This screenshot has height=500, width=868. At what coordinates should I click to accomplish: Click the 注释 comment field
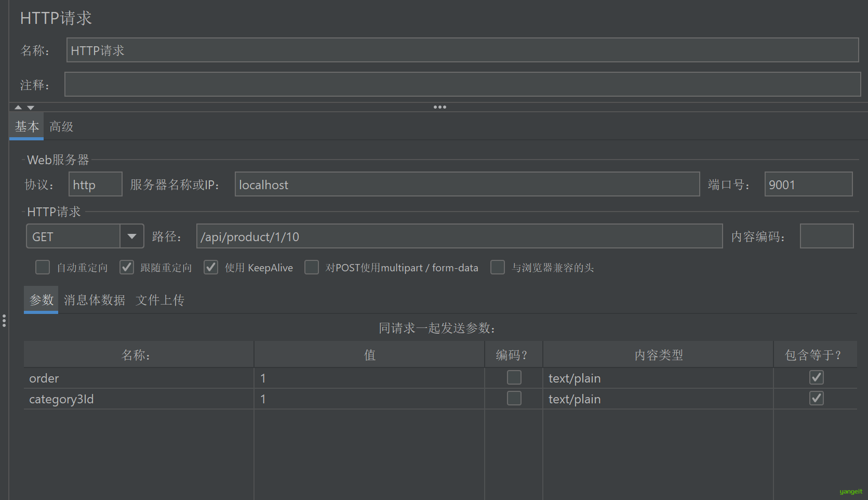coord(462,84)
